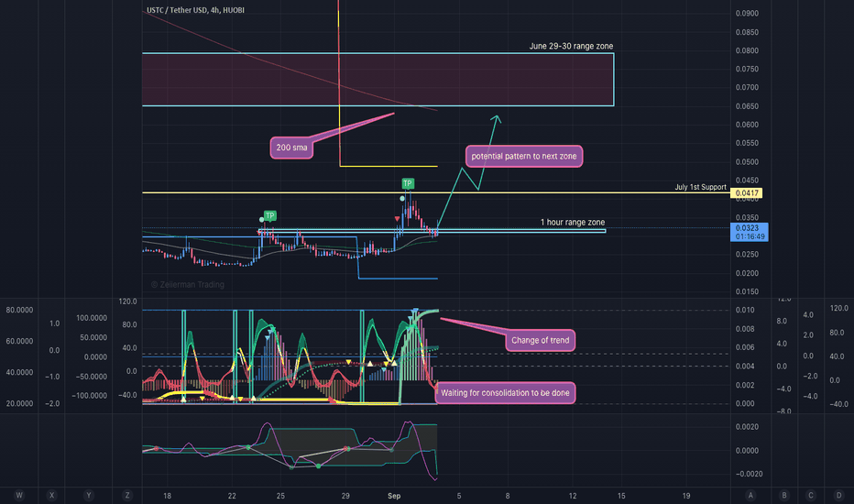The width and height of the screenshot is (854, 504).
Task: Click the B scale button
Action: point(784,495)
